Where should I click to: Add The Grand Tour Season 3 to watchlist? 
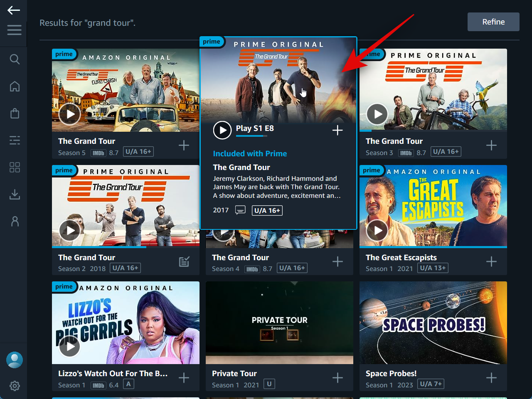pyautogui.click(x=491, y=145)
